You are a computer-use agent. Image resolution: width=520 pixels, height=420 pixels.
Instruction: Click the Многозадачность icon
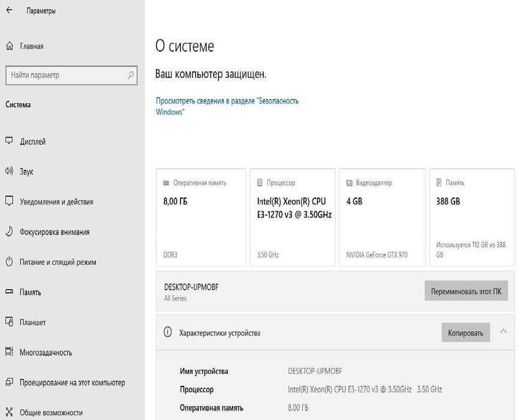(x=9, y=352)
